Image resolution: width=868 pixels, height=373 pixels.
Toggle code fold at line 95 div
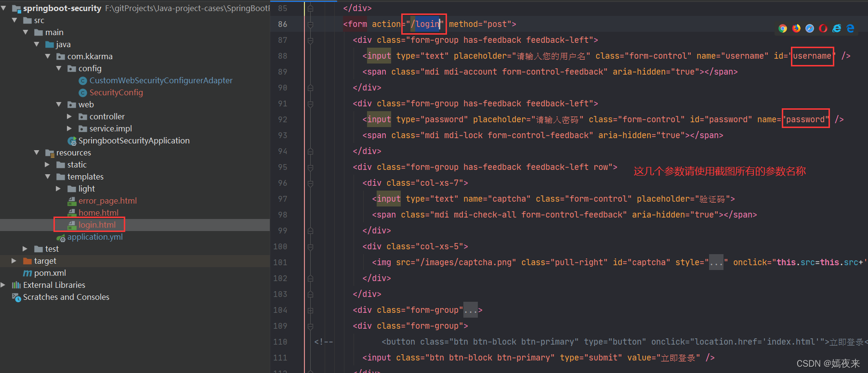pyautogui.click(x=310, y=167)
